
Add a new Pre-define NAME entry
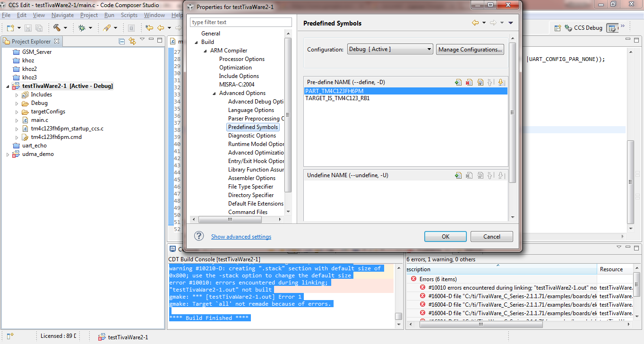point(458,82)
